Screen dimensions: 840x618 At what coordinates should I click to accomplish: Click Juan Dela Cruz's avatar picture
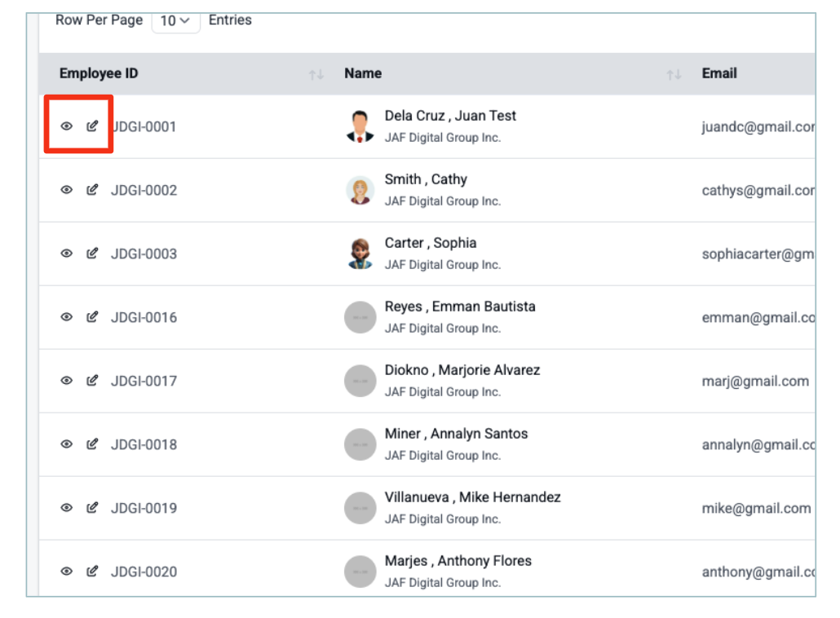click(x=360, y=127)
